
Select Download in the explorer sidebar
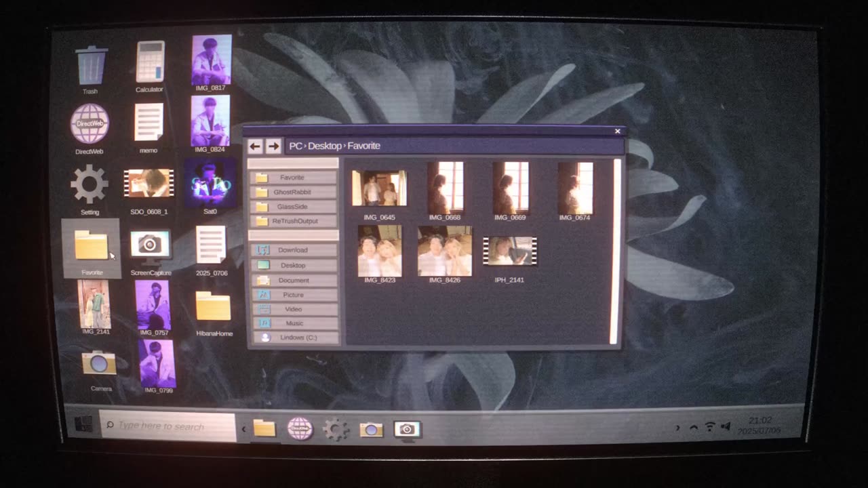[x=293, y=250]
